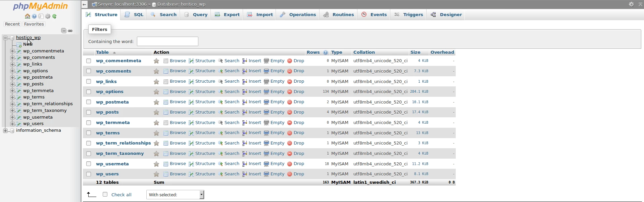Click the Home icon in the sidebar

point(28,16)
